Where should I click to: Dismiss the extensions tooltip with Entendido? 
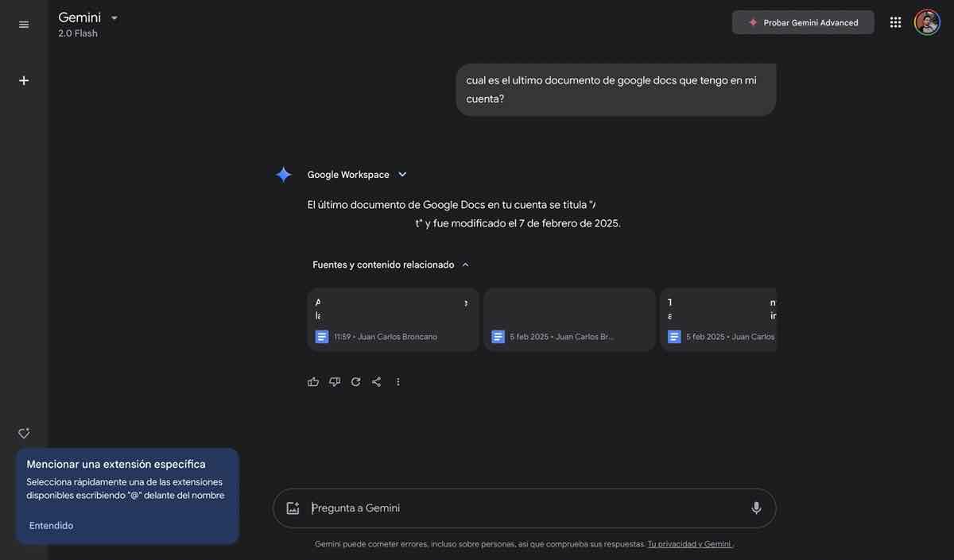point(51,523)
